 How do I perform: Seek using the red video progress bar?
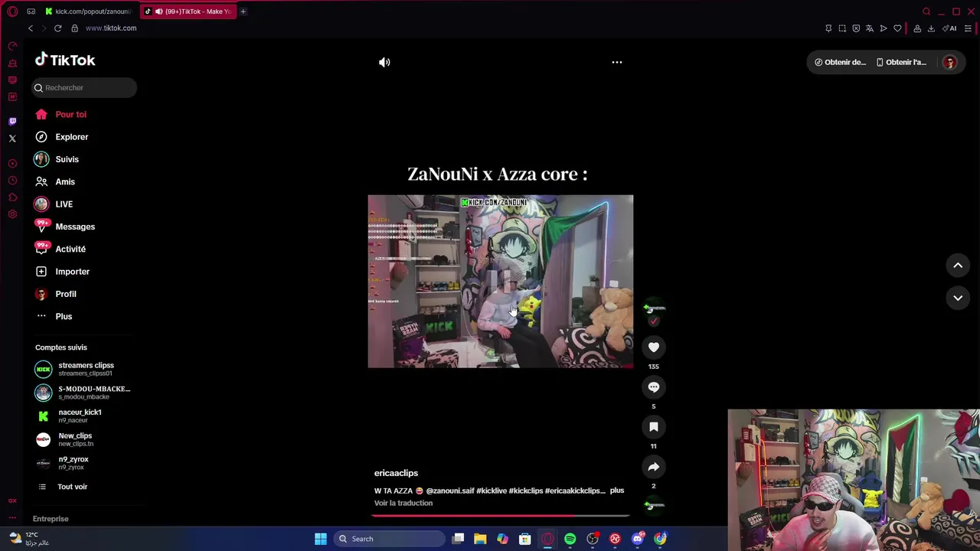click(x=500, y=516)
